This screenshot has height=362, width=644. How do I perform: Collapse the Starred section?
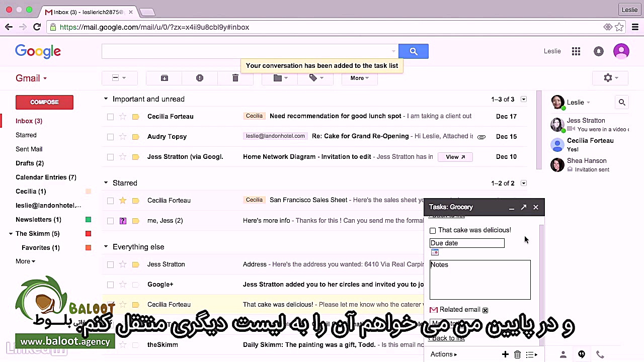pyautogui.click(x=106, y=183)
